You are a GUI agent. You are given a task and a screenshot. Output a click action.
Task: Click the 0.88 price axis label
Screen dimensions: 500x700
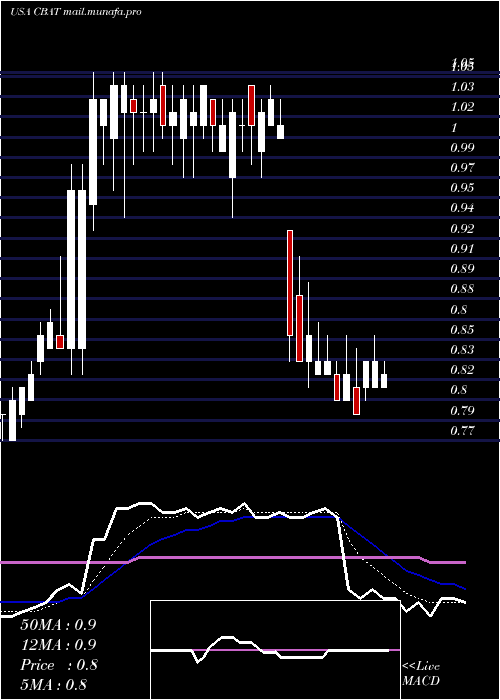(462, 289)
